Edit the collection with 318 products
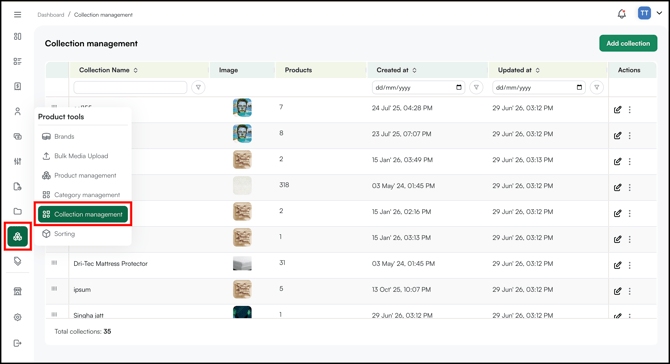Image resolution: width=670 pixels, height=364 pixels. [617, 187]
